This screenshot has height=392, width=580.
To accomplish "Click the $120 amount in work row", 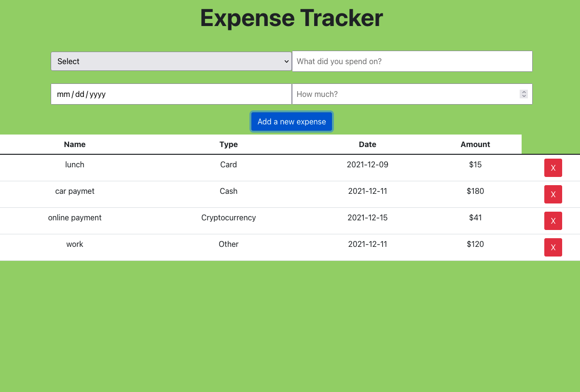I will 475,244.
